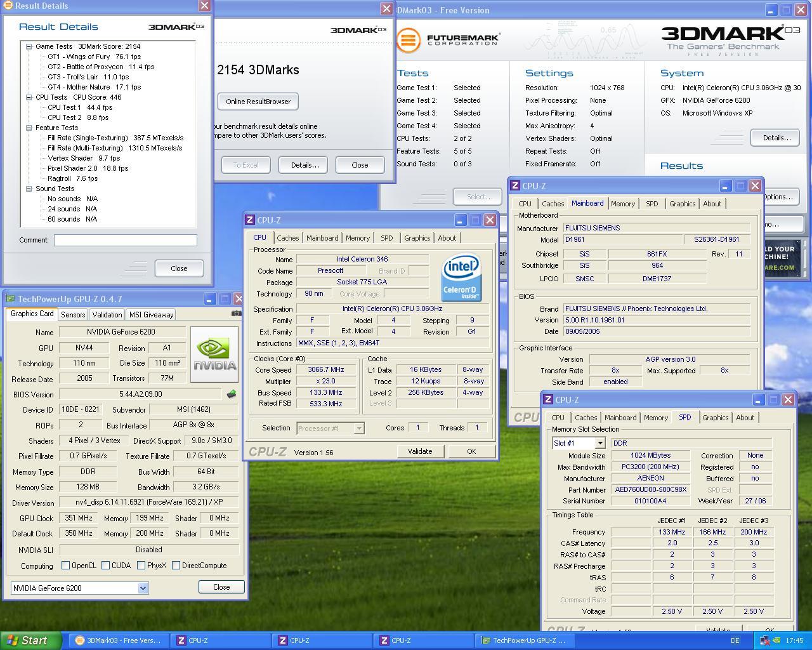Switch to Sensors tab in GPU-Z

pyautogui.click(x=73, y=315)
